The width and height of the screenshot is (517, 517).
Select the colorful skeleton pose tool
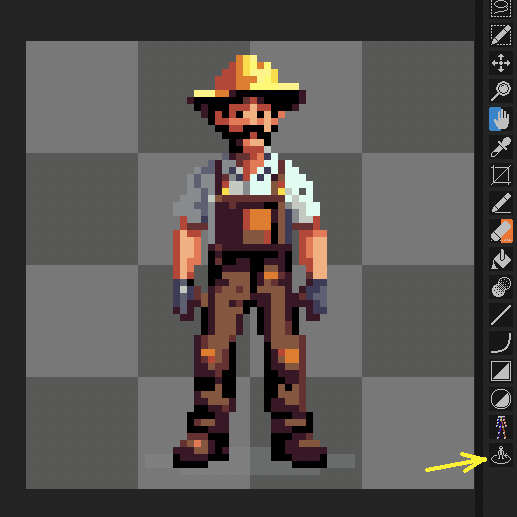tap(501, 427)
